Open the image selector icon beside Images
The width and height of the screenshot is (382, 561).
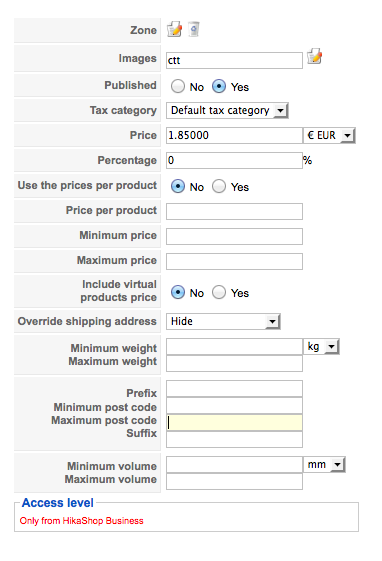coord(314,57)
